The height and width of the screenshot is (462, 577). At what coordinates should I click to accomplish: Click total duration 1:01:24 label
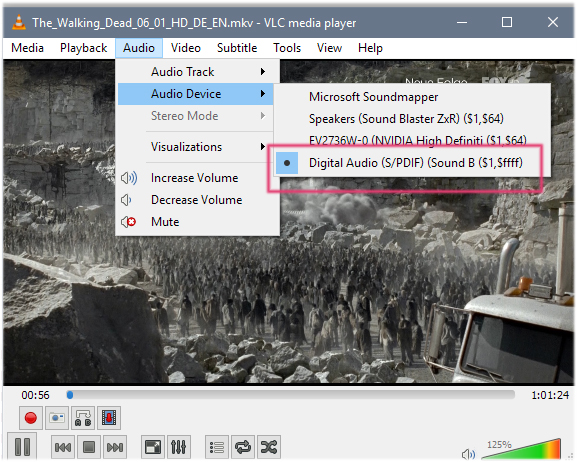(550, 395)
